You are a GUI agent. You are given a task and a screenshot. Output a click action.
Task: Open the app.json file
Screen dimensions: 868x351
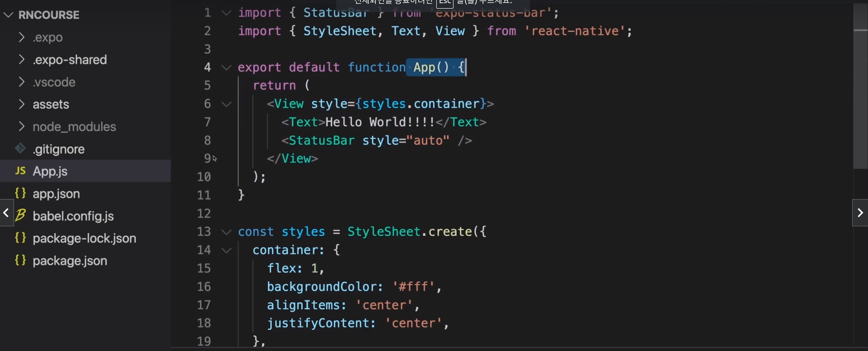point(56,194)
